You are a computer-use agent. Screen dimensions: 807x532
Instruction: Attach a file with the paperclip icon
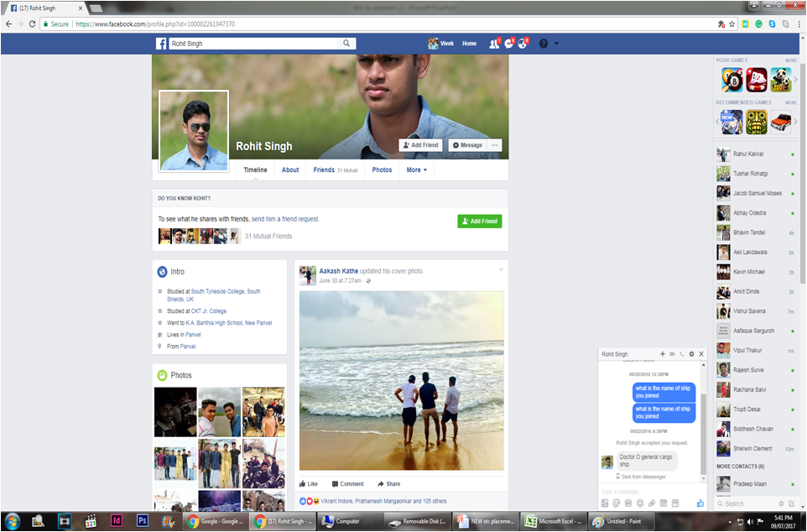(x=652, y=503)
